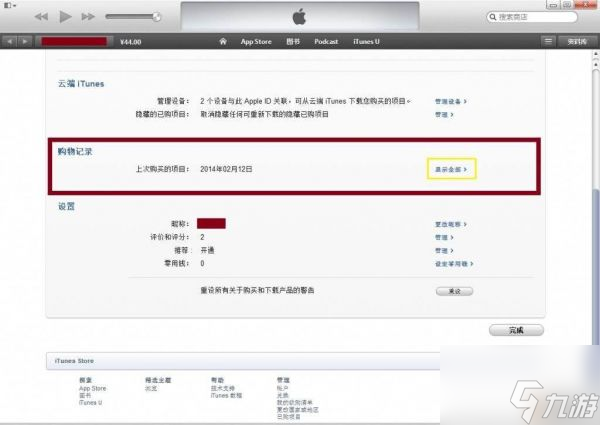The image size is (600, 425).
Task: Click the 设定零用钱 link
Action: coord(453,264)
